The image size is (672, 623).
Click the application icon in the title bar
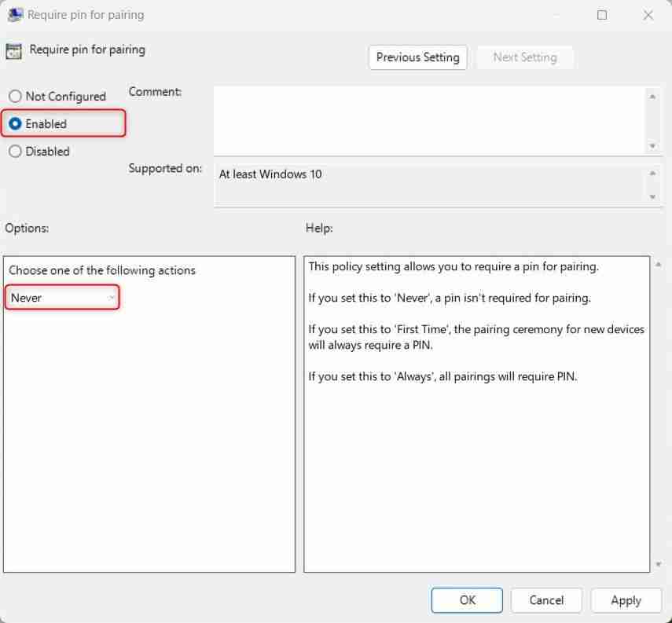click(x=16, y=14)
